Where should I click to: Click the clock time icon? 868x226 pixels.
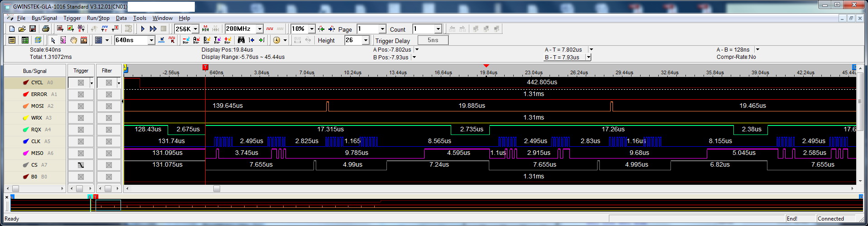coord(276,40)
